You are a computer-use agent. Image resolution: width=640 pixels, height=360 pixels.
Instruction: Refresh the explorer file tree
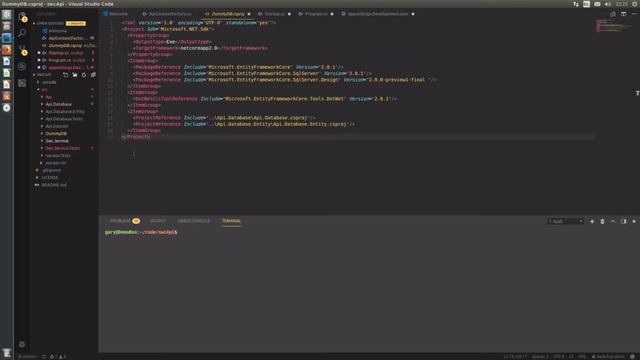pyautogui.click(x=84, y=75)
